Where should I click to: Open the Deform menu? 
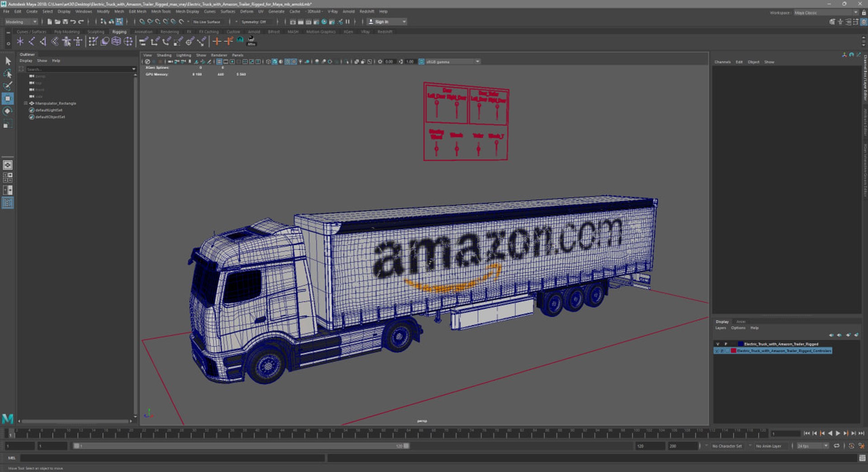246,12
